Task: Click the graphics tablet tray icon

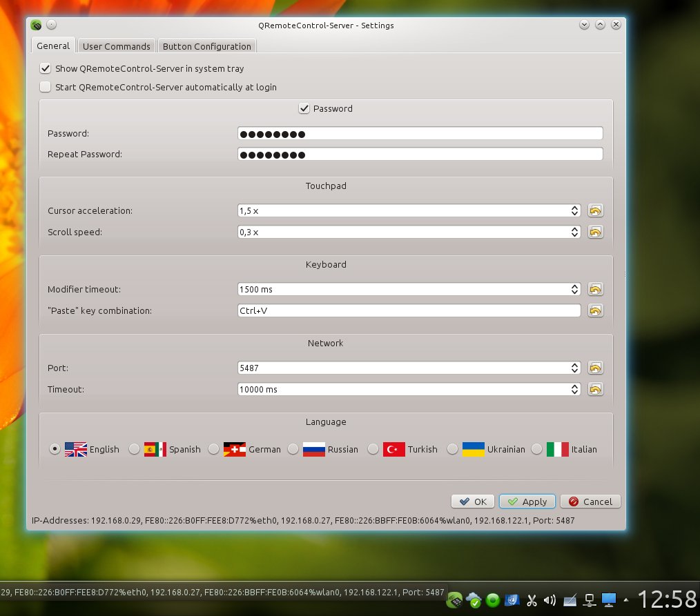Action: click(x=570, y=601)
